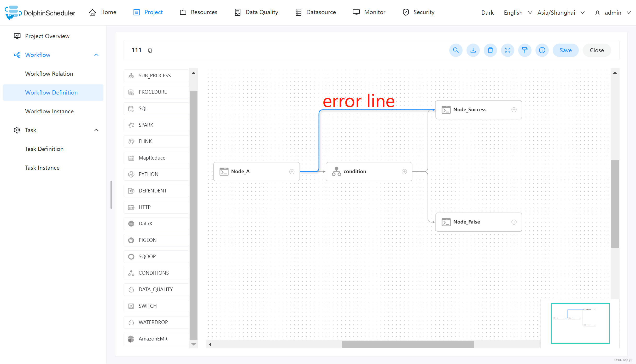Click the Close button in toolbar
The height and width of the screenshot is (364, 636).
tap(596, 50)
